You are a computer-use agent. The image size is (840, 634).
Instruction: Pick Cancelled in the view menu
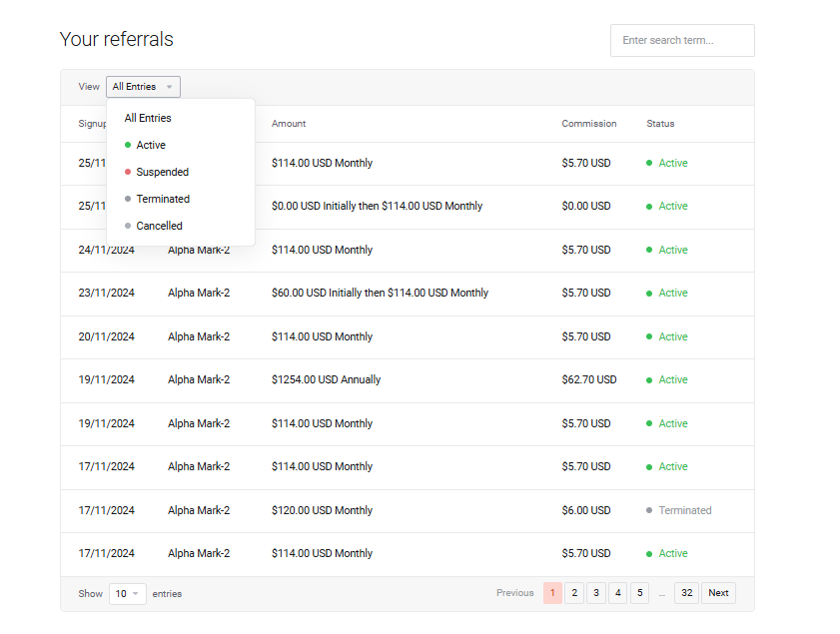pyautogui.click(x=159, y=226)
